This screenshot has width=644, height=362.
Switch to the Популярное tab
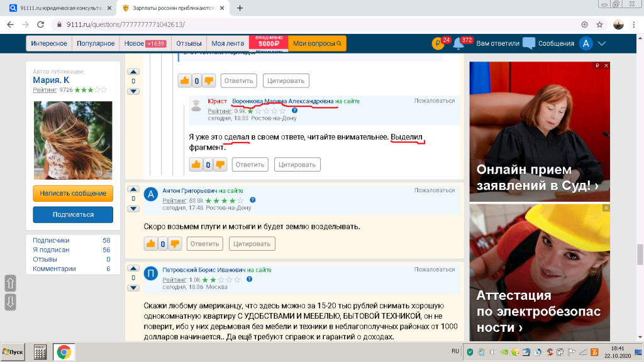coord(96,43)
